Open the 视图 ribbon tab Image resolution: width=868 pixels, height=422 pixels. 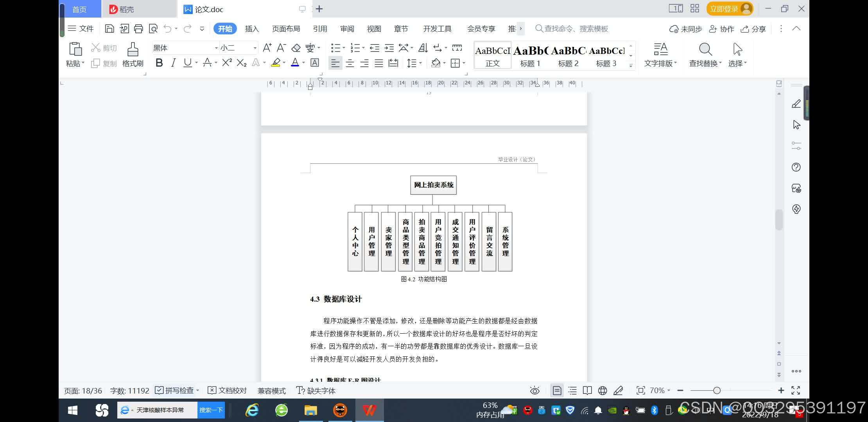374,29
